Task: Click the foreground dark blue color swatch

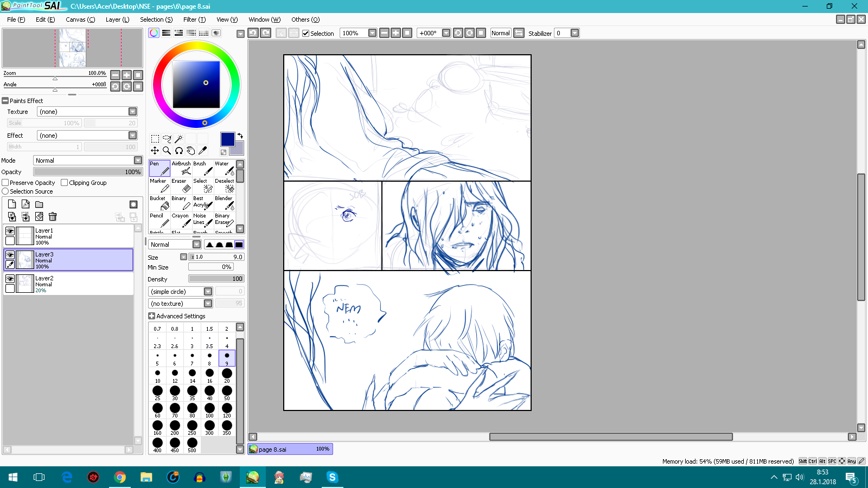Action: (x=227, y=139)
